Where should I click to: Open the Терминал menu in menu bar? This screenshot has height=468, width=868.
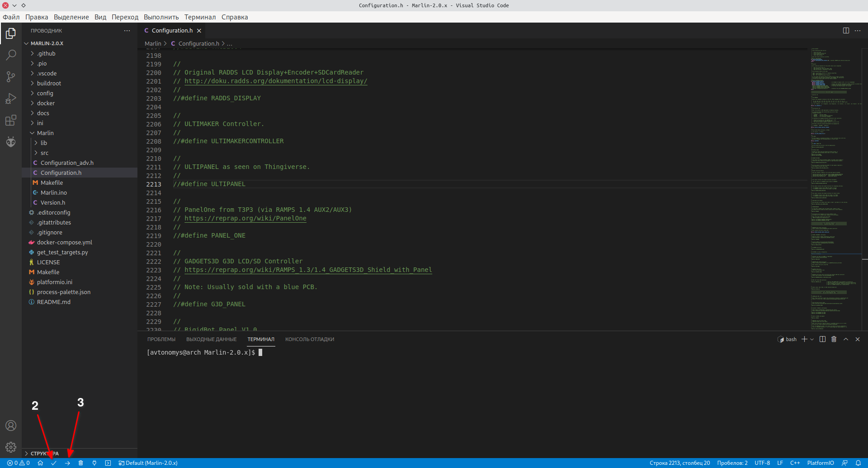point(200,17)
